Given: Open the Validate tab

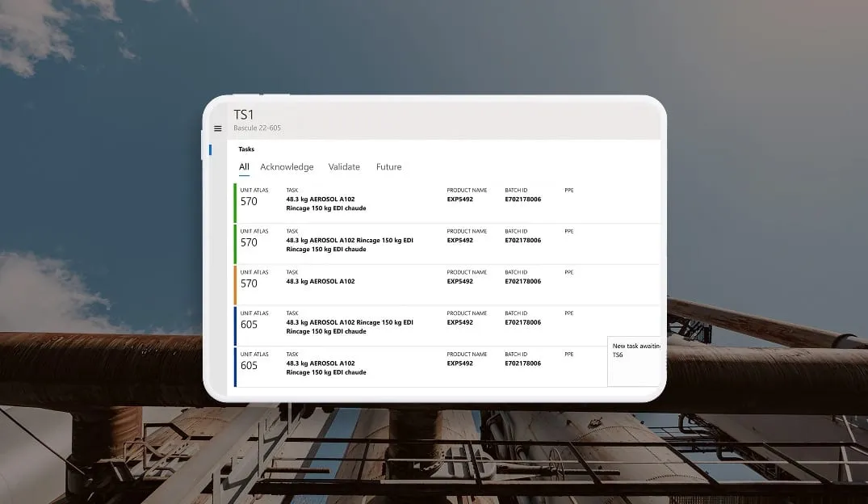Looking at the screenshot, I should click(x=344, y=166).
